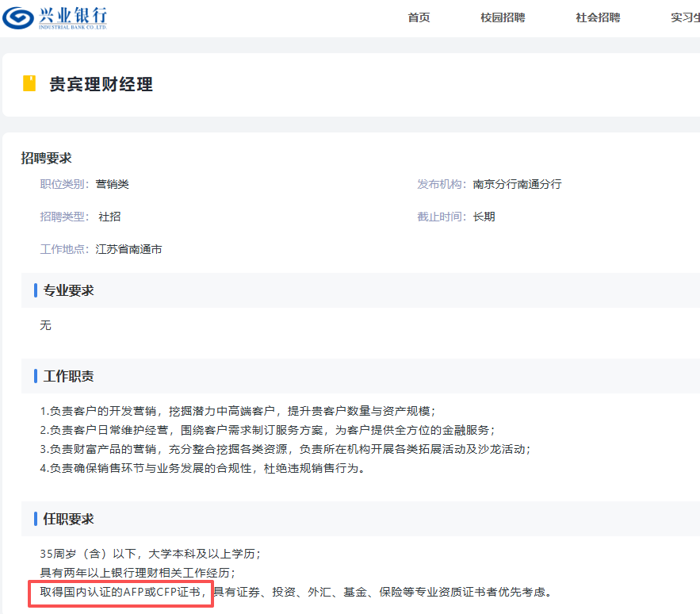Image resolution: width=700 pixels, height=614 pixels.
Task: Click the 社招 recruitment type value
Action: pos(109,217)
